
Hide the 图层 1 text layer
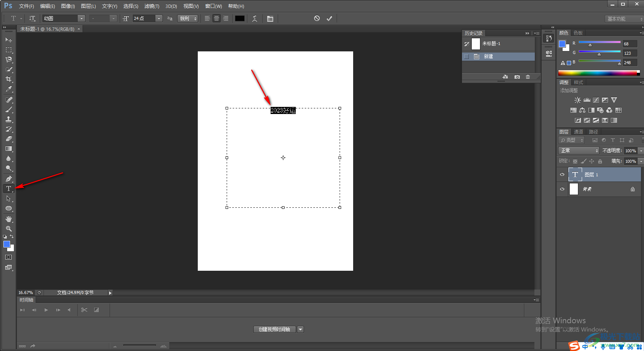pos(562,174)
